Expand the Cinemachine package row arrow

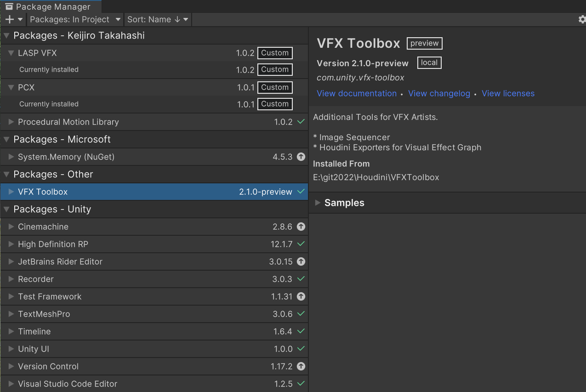(x=11, y=227)
